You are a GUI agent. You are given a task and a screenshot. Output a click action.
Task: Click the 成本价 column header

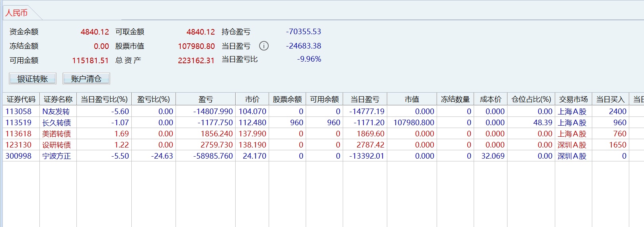pyautogui.click(x=491, y=99)
